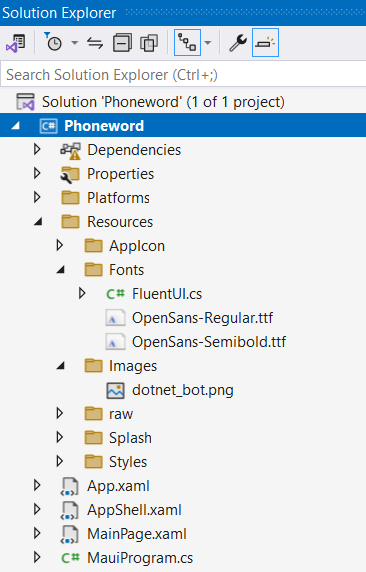
Task: Collapse the Phoneword project node
Action: point(15,126)
